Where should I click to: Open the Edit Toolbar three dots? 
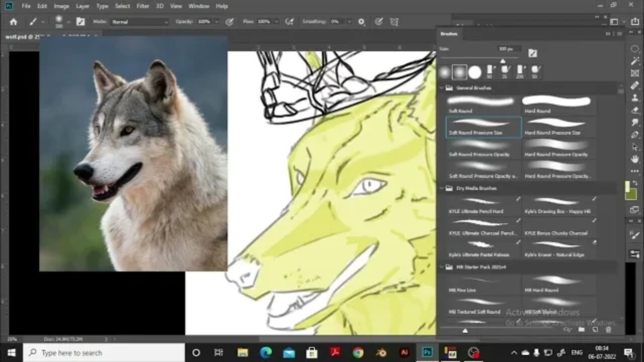(x=634, y=171)
